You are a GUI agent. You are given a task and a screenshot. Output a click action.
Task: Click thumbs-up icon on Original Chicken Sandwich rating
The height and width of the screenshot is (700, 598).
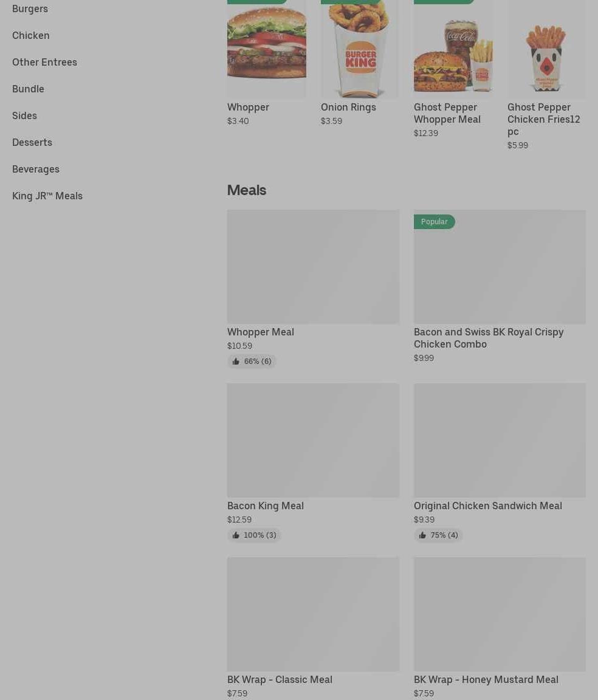(x=422, y=535)
